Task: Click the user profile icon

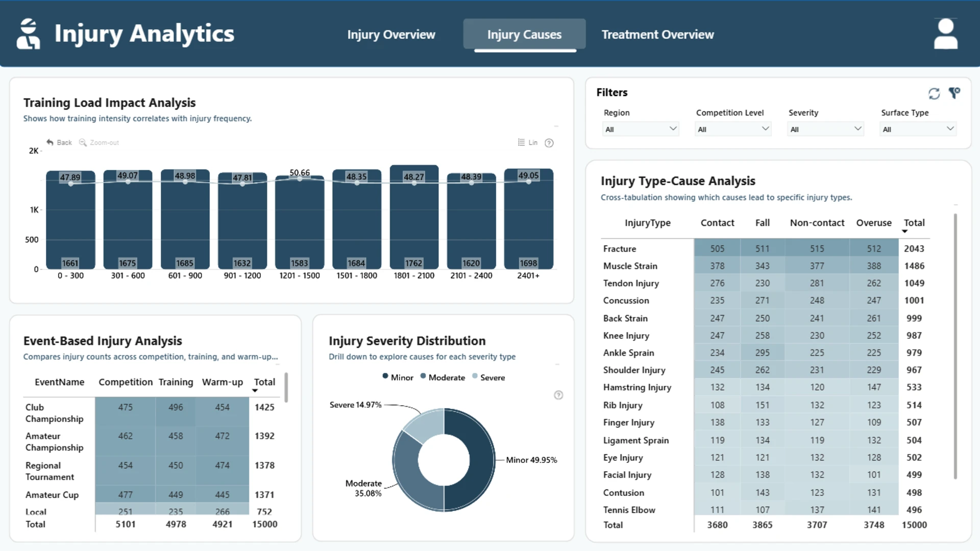Action: click(945, 34)
